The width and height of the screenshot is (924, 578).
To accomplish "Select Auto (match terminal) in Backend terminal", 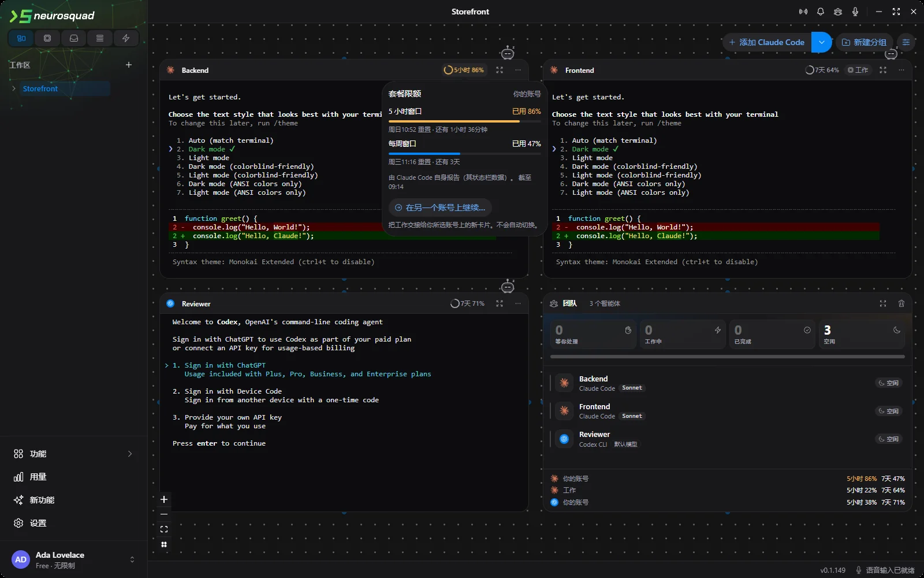I will point(231,140).
